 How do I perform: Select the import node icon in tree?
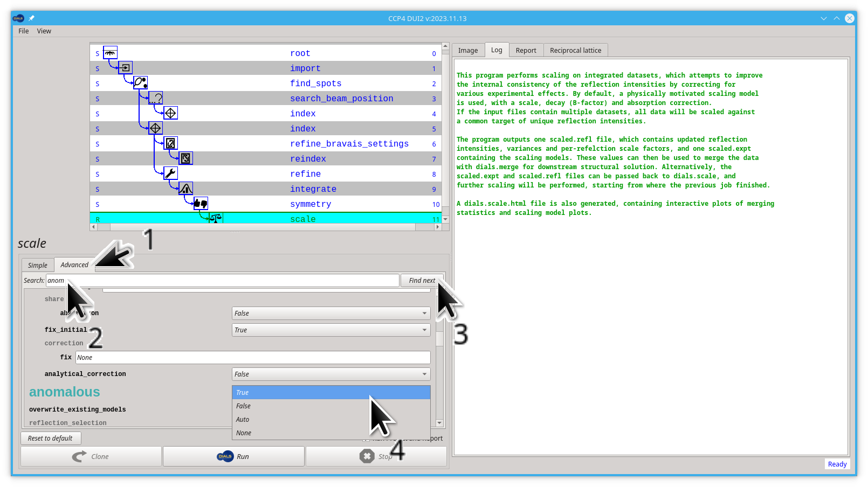click(125, 68)
